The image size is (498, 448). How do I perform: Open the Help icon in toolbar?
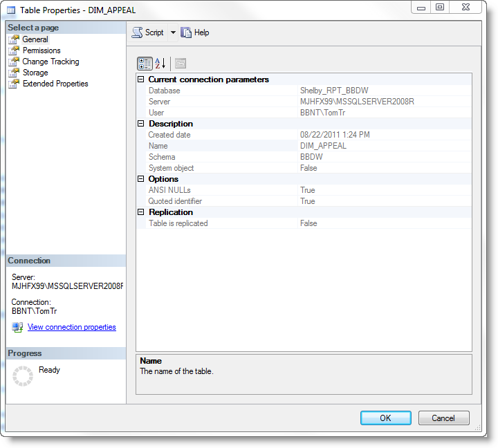click(186, 32)
